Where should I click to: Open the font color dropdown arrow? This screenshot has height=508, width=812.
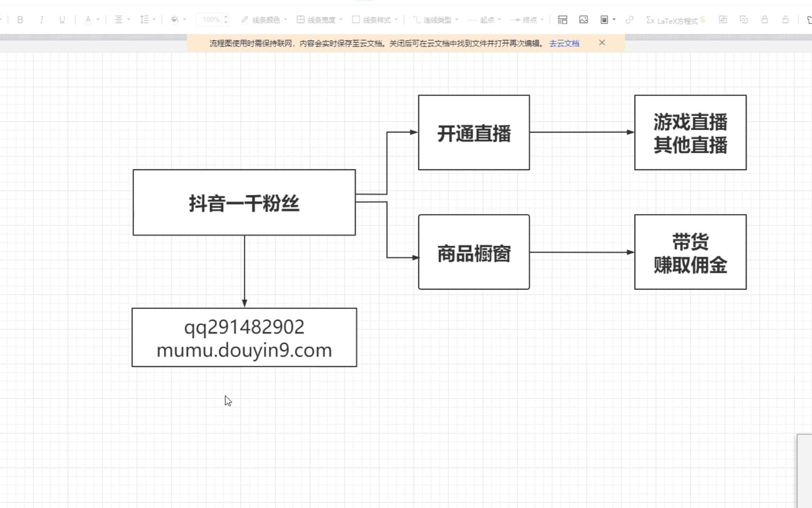pyautogui.click(x=98, y=20)
